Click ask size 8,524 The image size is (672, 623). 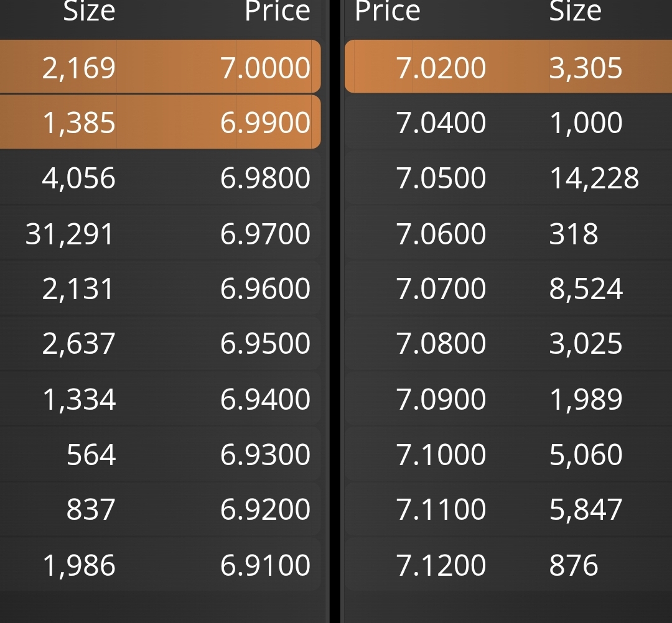click(586, 289)
